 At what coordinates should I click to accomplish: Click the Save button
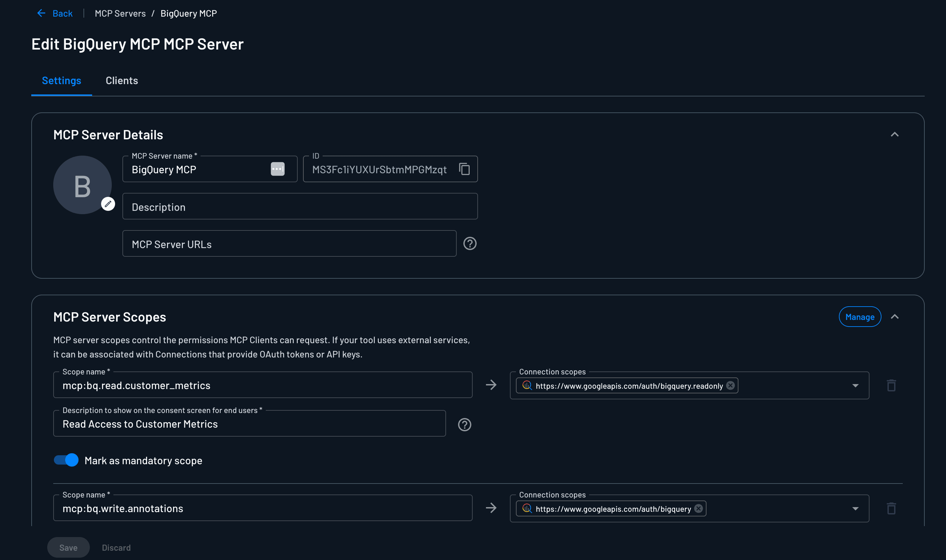tap(68, 548)
